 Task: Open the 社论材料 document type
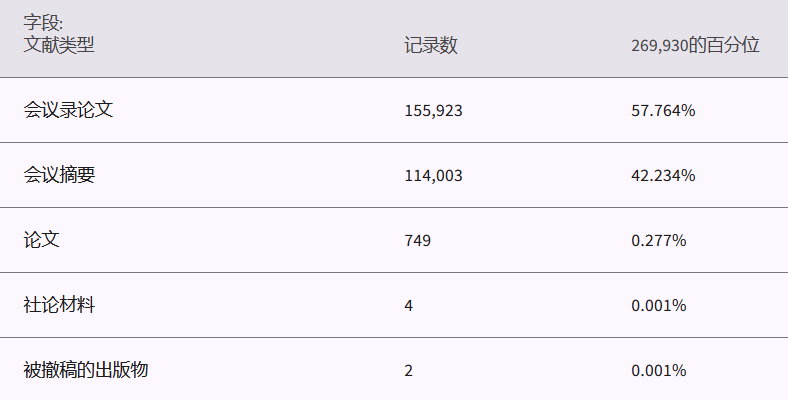click(x=59, y=305)
